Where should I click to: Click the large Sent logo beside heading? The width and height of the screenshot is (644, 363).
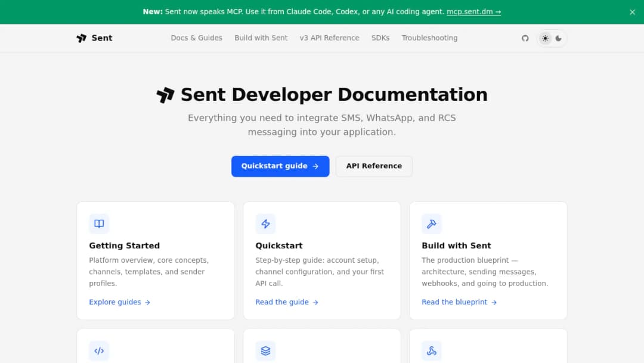(166, 95)
